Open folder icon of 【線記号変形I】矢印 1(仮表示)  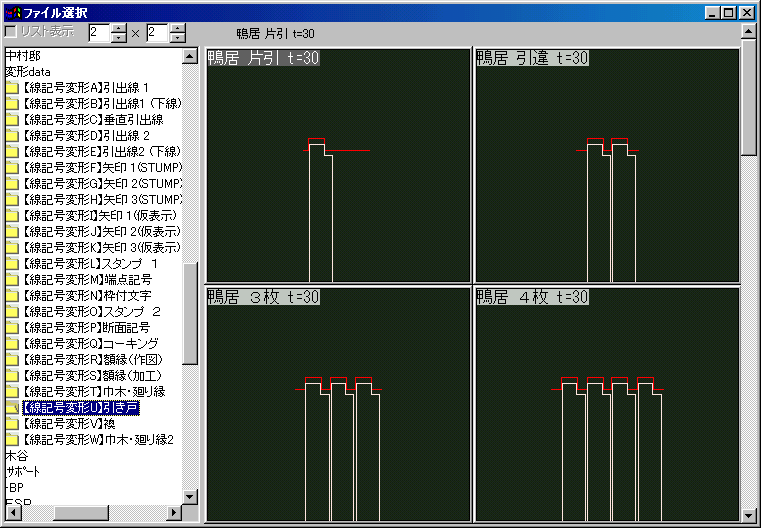coord(12,216)
